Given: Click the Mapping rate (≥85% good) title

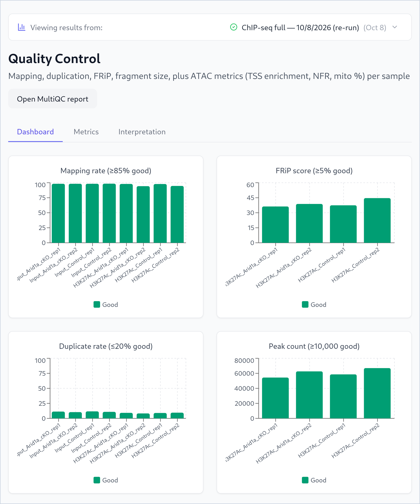Looking at the screenshot, I should pos(106,171).
